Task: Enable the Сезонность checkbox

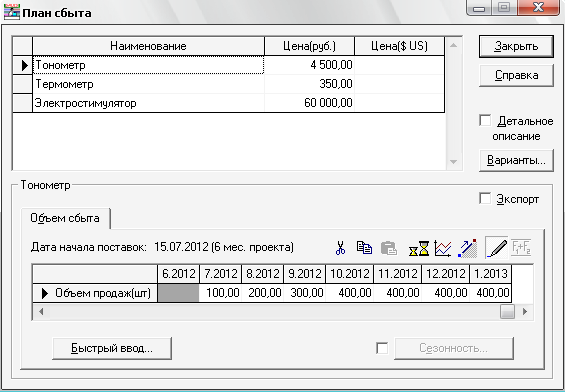Action: point(382,348)
